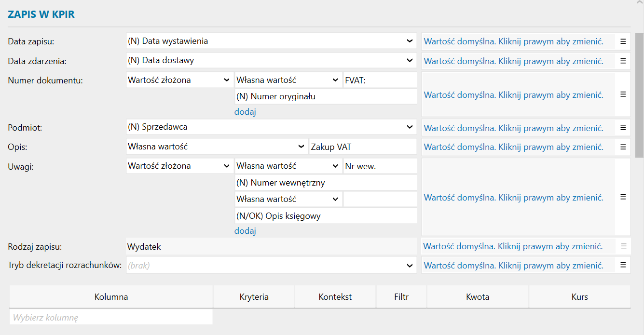Open hamburger menu in Data zapisu row
Screen dimensions: 644x335
623,41
